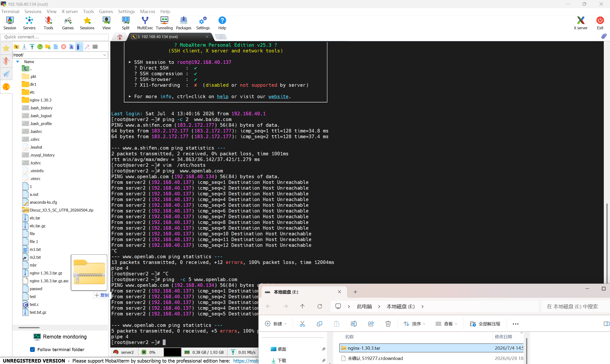Open the Servers toolbar icon

29,23
